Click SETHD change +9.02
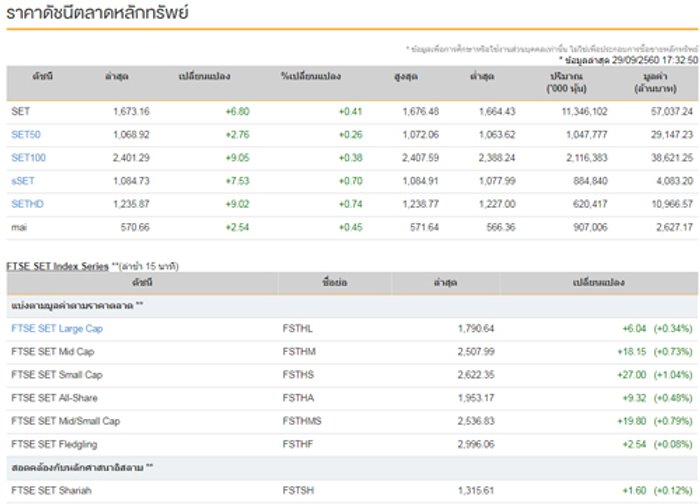 coord(237,204)
